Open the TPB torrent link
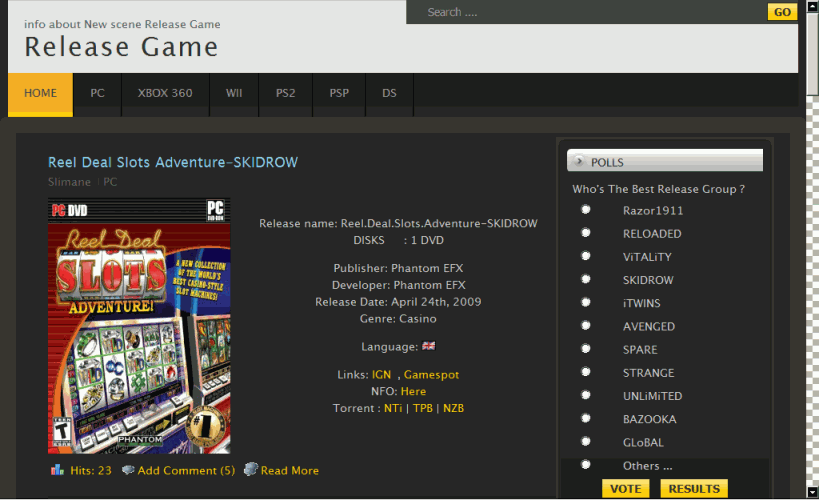This screenshot has height=500, width=819. (423, 408)
